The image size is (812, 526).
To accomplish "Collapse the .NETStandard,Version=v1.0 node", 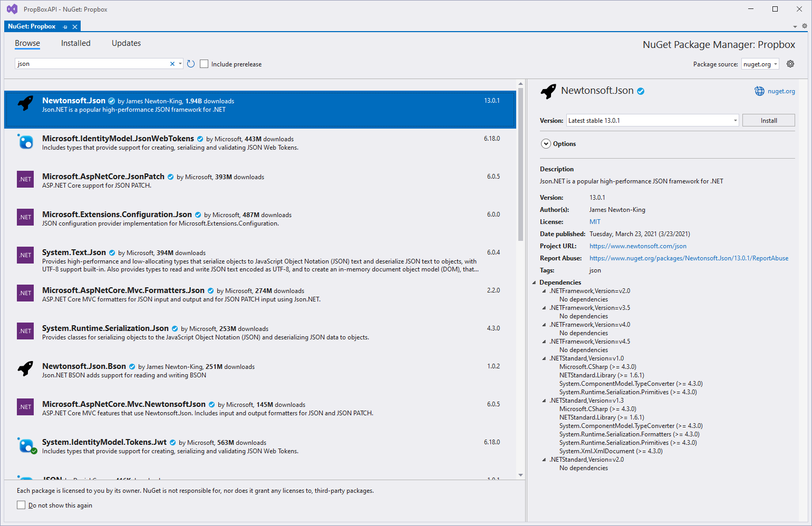I will pyautogui.click(x=544, y=358).
